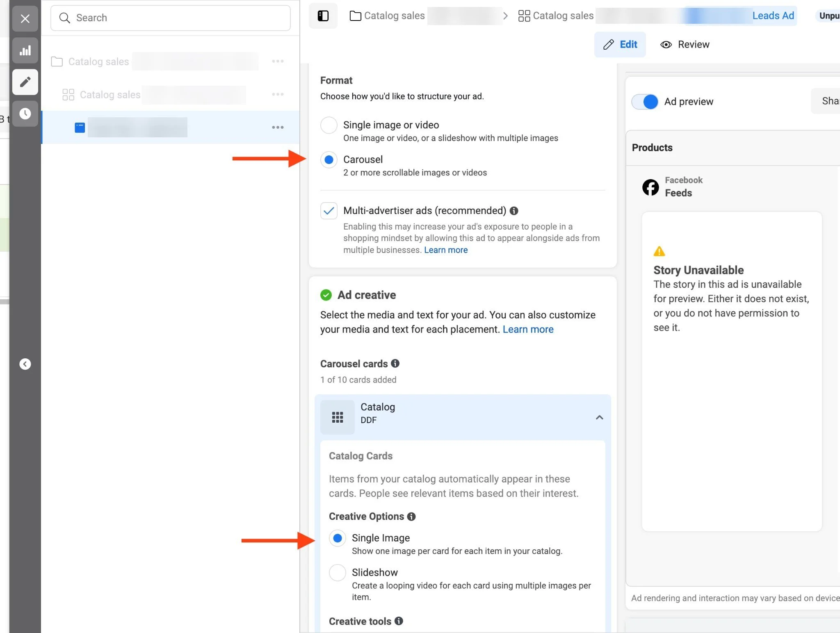Open more options for Catalog sales campaign

pyautogui.click(x=278, y=61)
